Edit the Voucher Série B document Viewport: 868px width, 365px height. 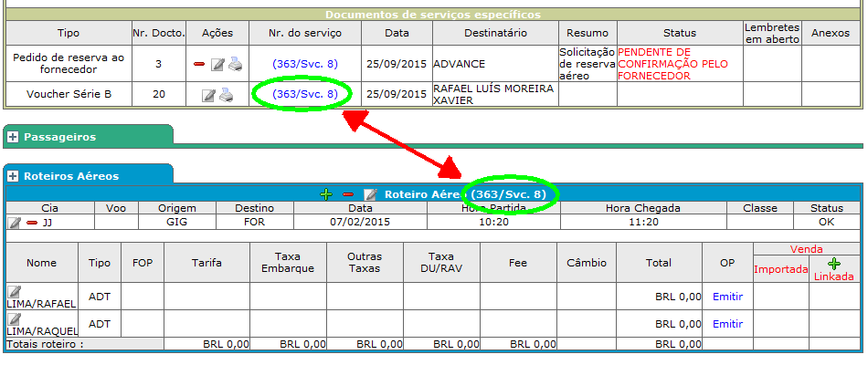[208, 95]
